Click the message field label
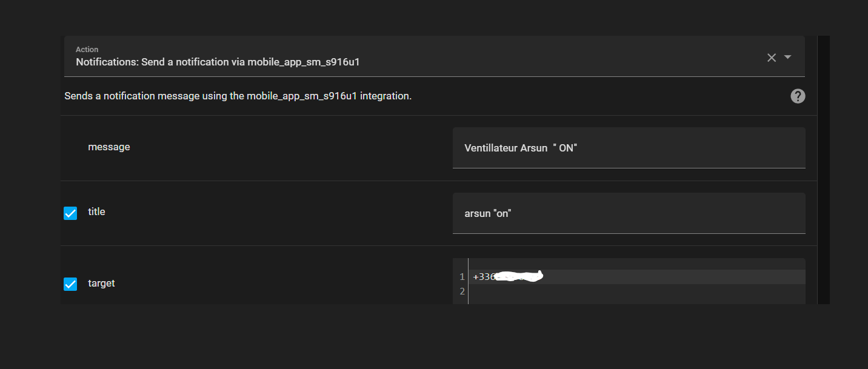868x369 pixels. pos(109,147)
